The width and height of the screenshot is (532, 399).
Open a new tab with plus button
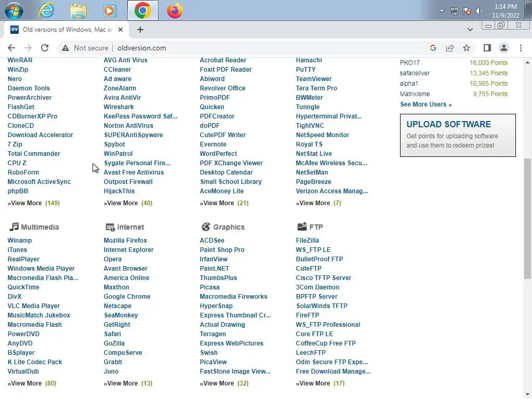point(140,30)
